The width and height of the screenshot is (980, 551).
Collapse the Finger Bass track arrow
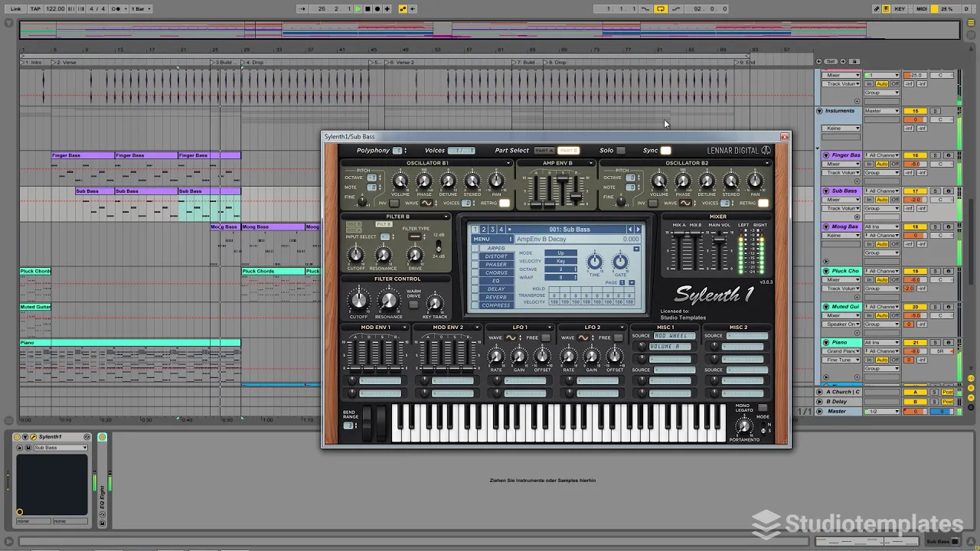826,155
